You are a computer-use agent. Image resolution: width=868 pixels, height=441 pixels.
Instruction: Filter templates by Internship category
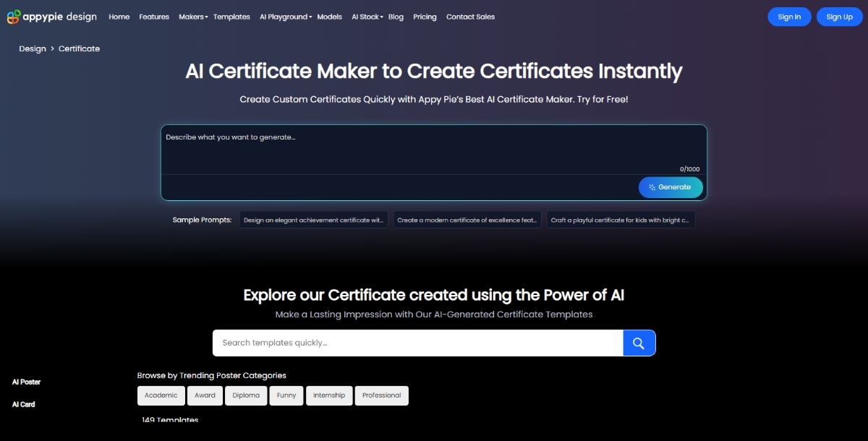point(329,395)
